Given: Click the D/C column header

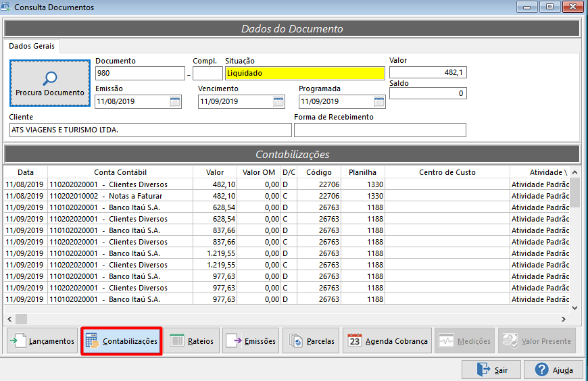Looking at the screenshot, I should click(289, 172).
